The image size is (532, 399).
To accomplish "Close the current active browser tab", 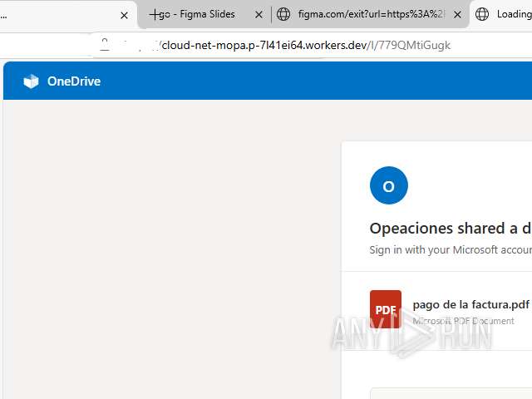I will (x=124, y=15).
